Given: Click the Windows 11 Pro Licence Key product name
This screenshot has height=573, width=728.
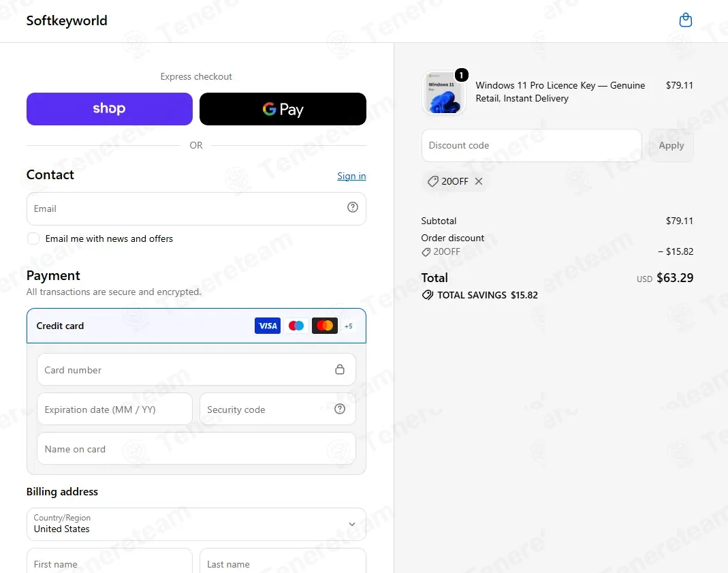Looking at the screenshot, I should point(560,92).
